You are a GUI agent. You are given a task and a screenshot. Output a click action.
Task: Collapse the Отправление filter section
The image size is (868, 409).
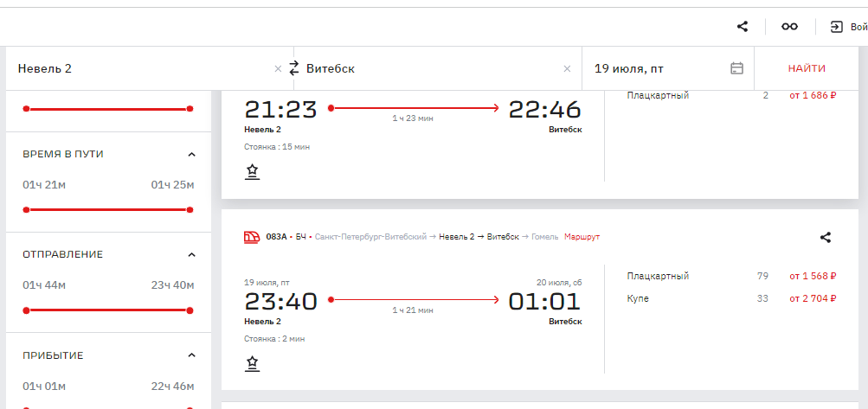(x=191, y=254)
